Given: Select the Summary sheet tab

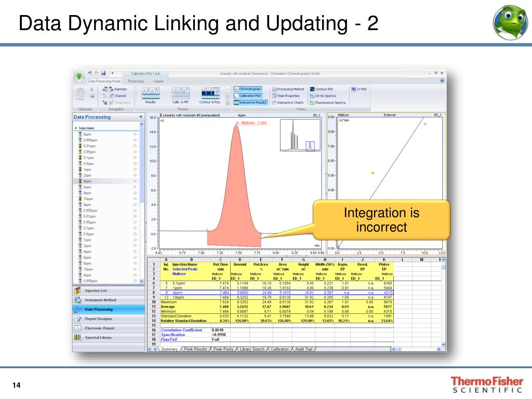Looking at the screenshot, I should pyautogui.click(x=169, y=349).
